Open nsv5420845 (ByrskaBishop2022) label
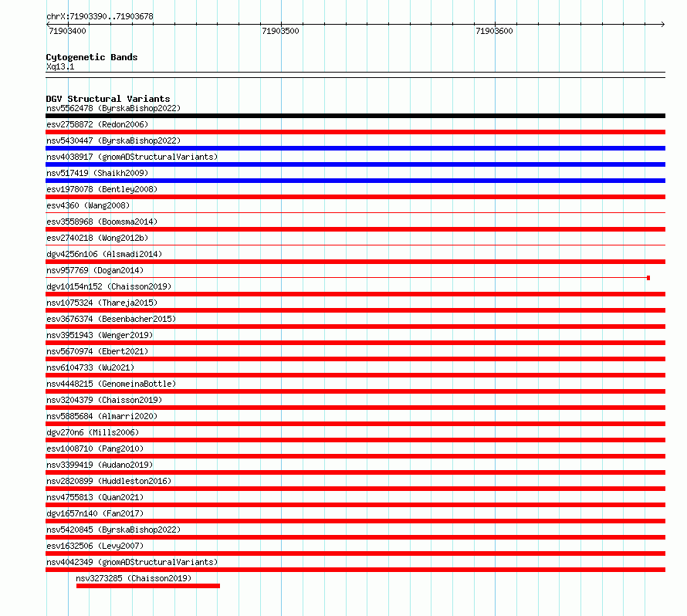Image resolution: width=687 pixels, height=616 pixels. click(113, 530)
